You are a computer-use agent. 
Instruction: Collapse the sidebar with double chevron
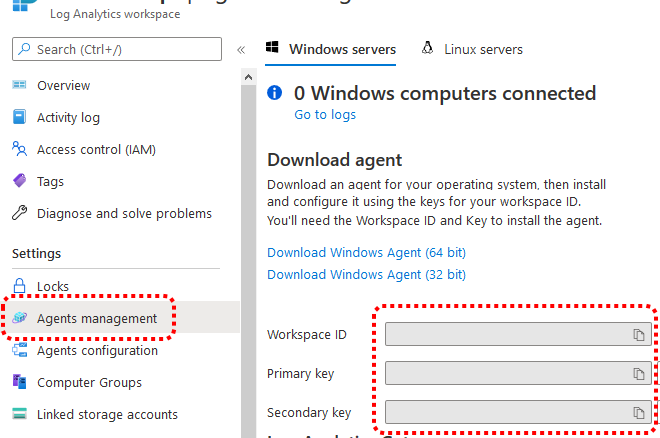click(x=241, y=50)
